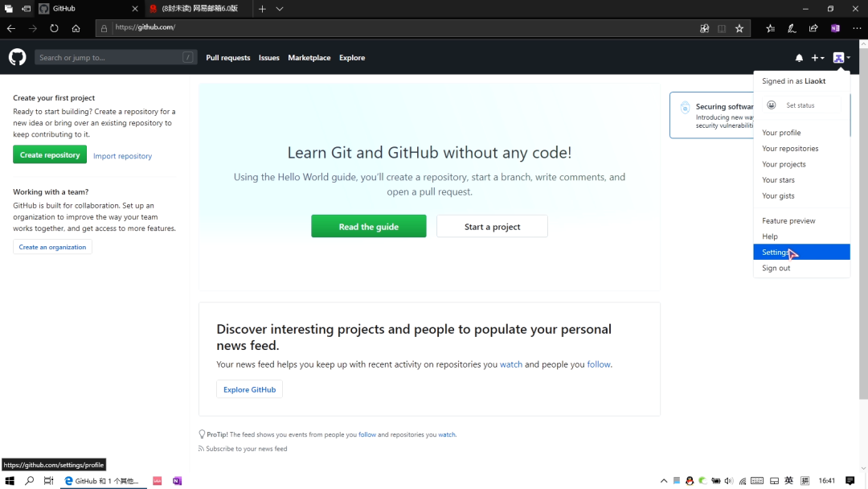Click the Import repository link
The image size is (868, 489).
tap(122, 156)
